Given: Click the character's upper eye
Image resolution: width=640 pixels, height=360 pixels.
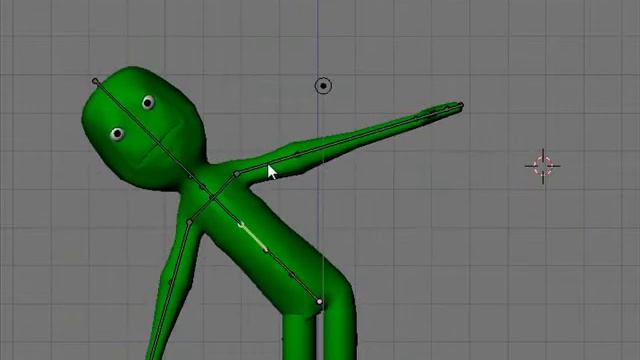Looking at the screenshot, I should coord(148,102).
